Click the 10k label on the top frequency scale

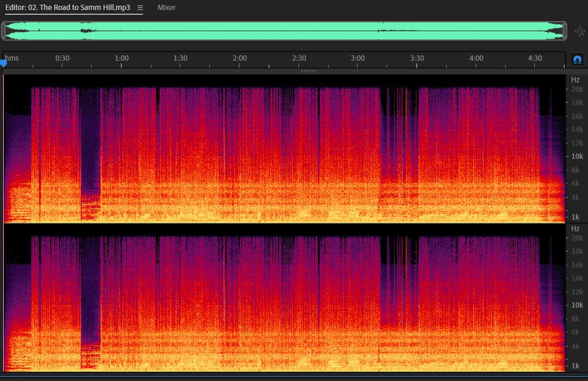(x=577, y=156)
